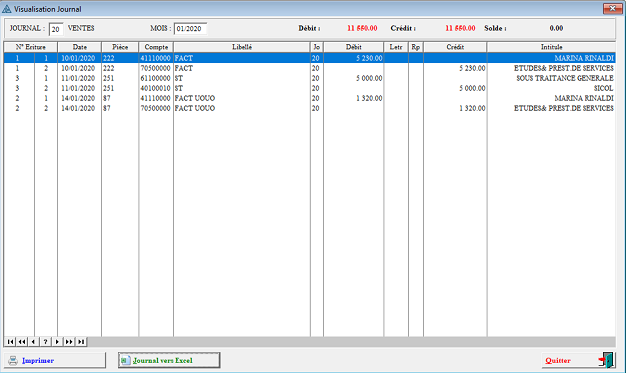Click the total Débit value 11 550.00
Image resolution: width=626 pixels, height=373 pixels.
(x=362, y=28)
